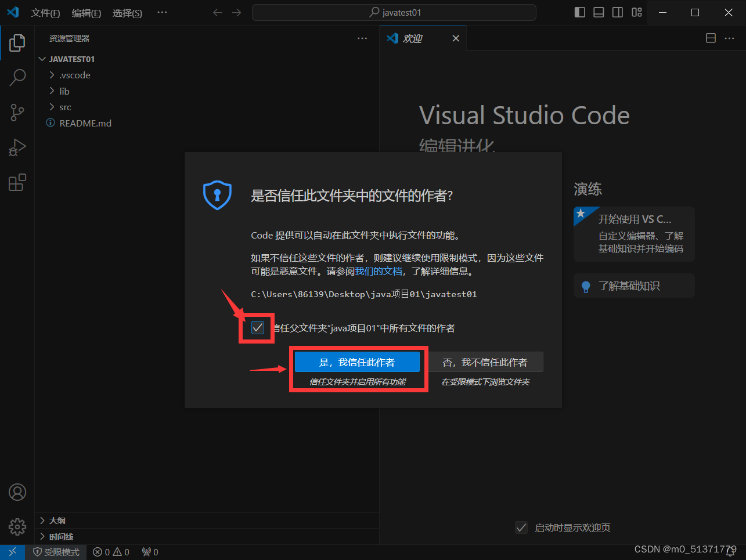The width and height of the screenshot is (746, 560).
Task: Open the Search view icon
Action: coord(17,77)
